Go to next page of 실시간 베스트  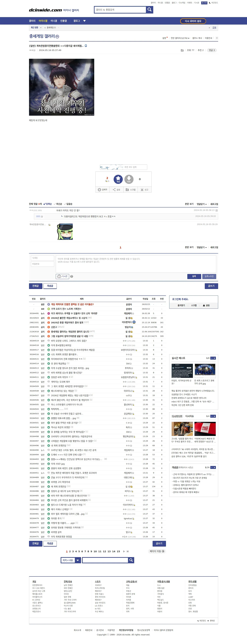point(214,358)
